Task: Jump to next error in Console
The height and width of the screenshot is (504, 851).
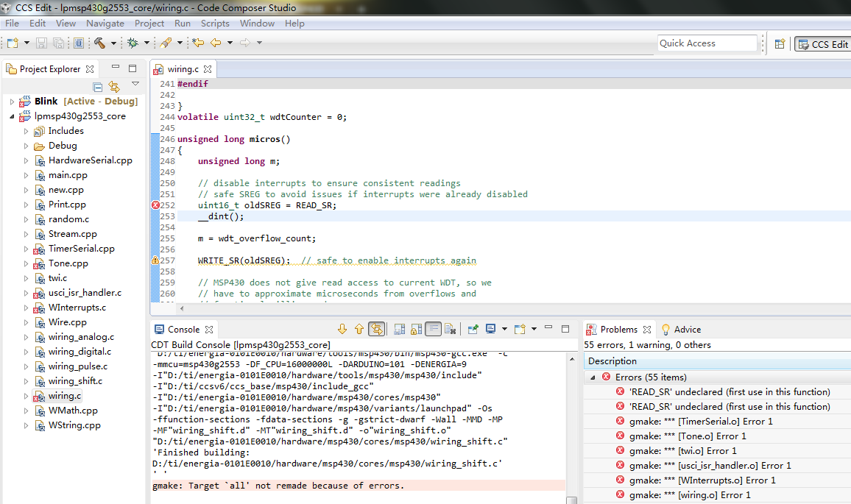Action: [x=342, y=330]
